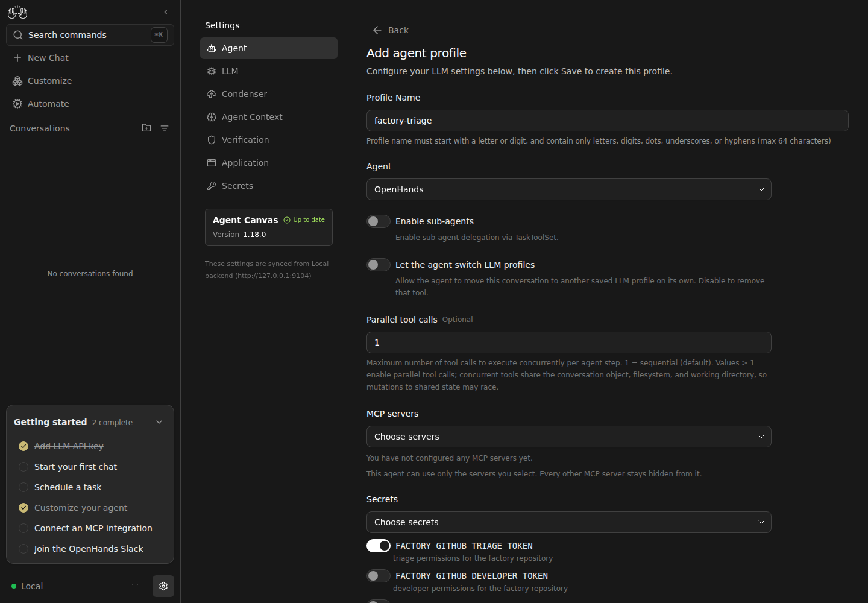Enable the FACTORY_GITHUB_DEVELOPER_TOKEN secret toggle
868x603 pixels.
tap(379, 576)
